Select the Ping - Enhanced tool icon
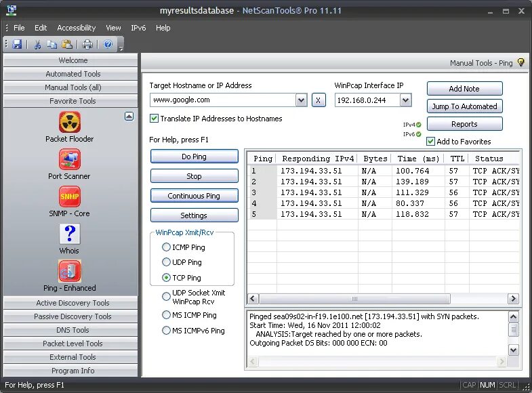Screen dimensions: 532x393 coord(70,271)
